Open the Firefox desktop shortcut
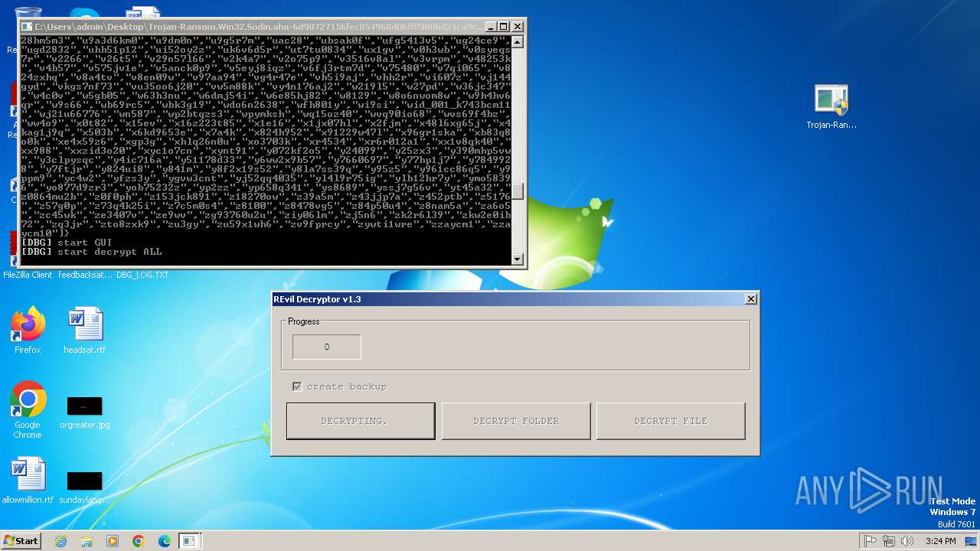The width and height of the screenshot is (980, 551). 28,330
